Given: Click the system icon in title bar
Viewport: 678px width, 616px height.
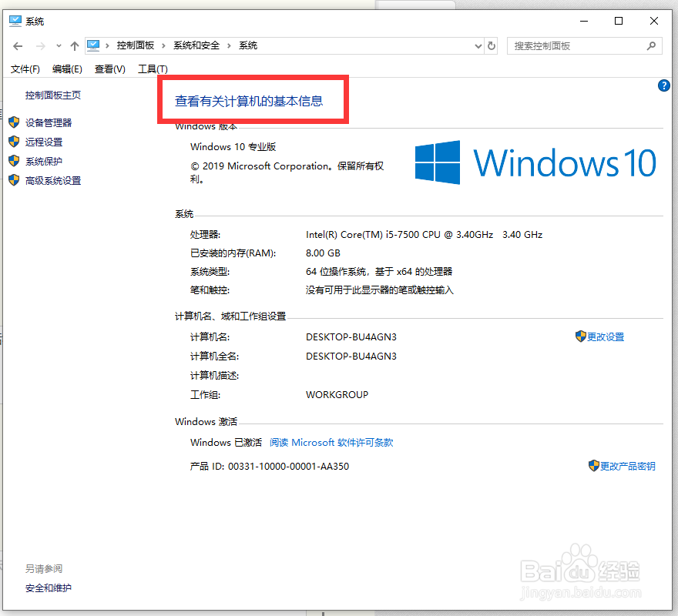Looking at the screenshot, I should 15,22.
